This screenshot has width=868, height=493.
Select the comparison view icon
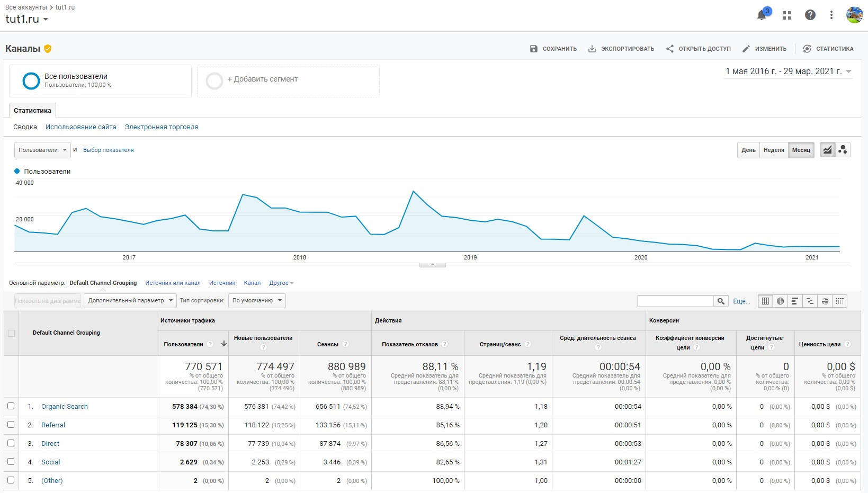(x=810, y=301)
